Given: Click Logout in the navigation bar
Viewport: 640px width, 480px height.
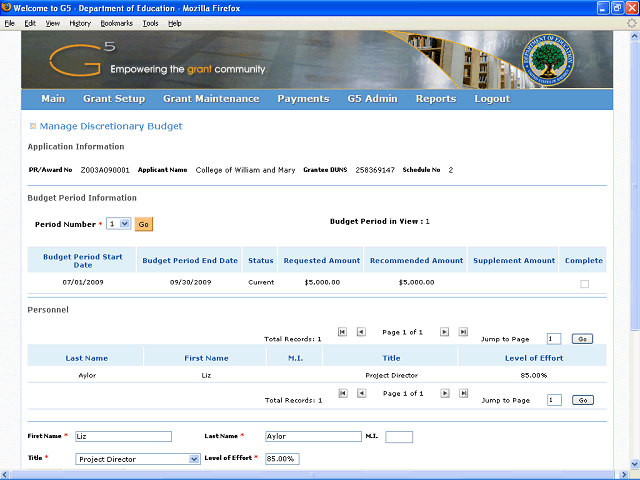Looking at the screenshot, I should (x=492, y=99).
